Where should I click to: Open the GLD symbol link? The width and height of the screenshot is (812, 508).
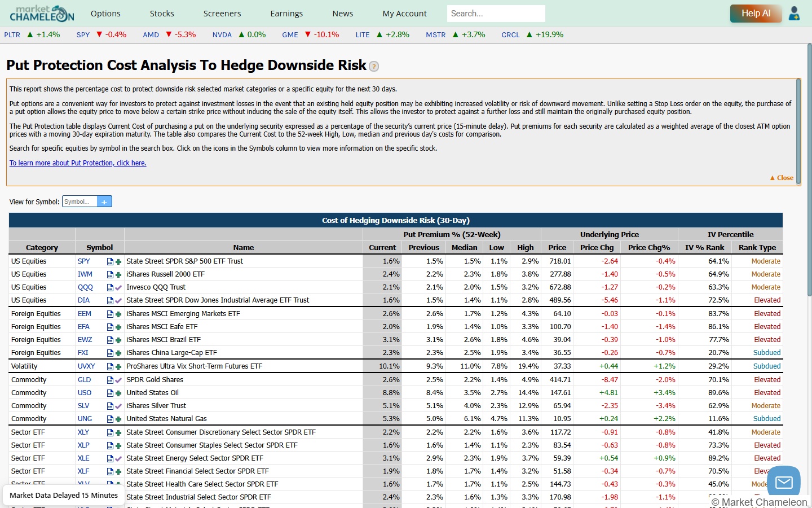[x=85, y=380]
